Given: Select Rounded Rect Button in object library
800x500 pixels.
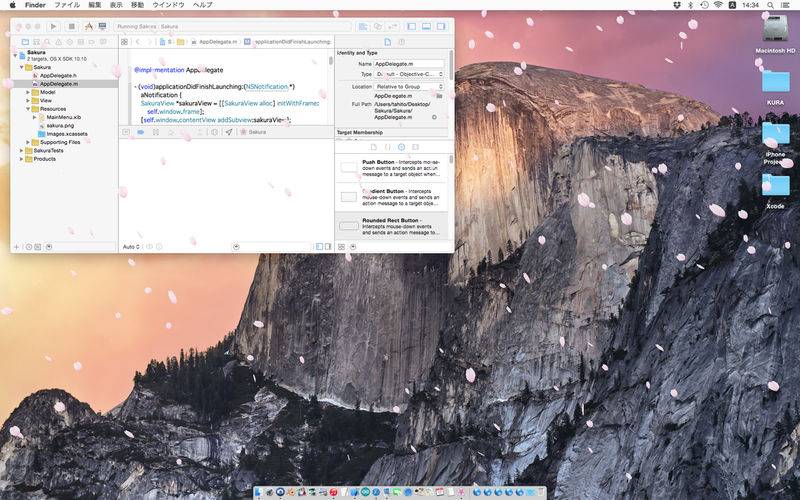Looking at the screenshot, I should tap(391, 226).
